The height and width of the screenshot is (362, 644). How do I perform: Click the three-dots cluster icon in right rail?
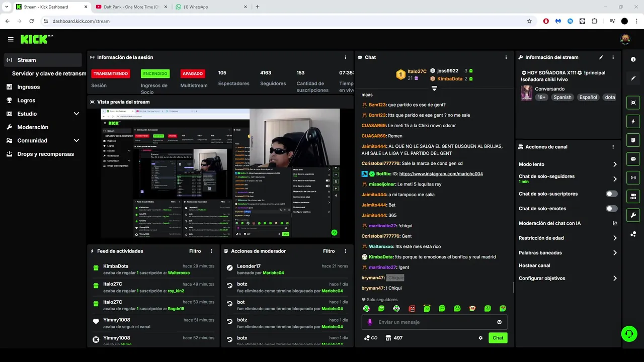pos(633,234)
